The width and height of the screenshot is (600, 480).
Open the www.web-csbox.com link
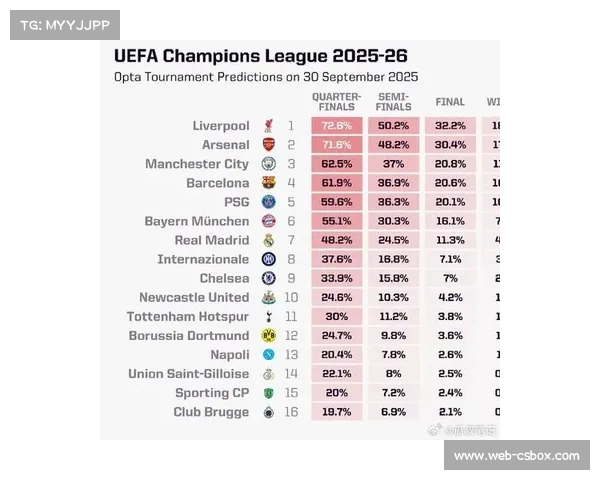[x=516, y=456]
